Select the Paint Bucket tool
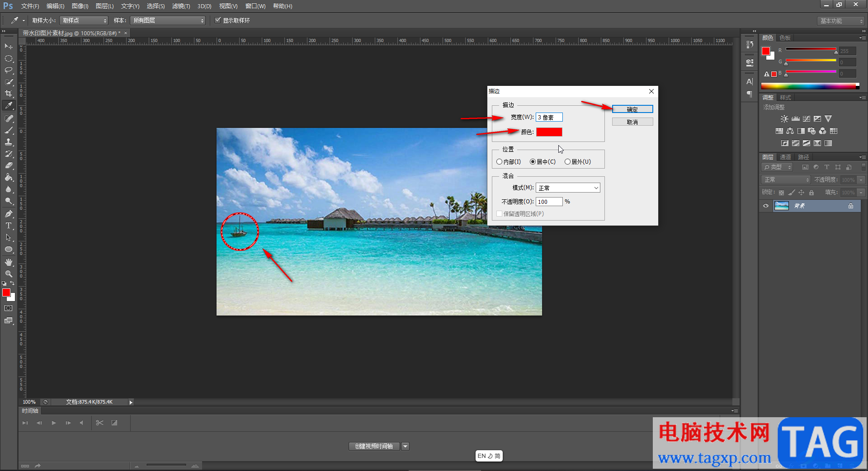Viewport: 868px width, 471px height. [x=9, y=177]
